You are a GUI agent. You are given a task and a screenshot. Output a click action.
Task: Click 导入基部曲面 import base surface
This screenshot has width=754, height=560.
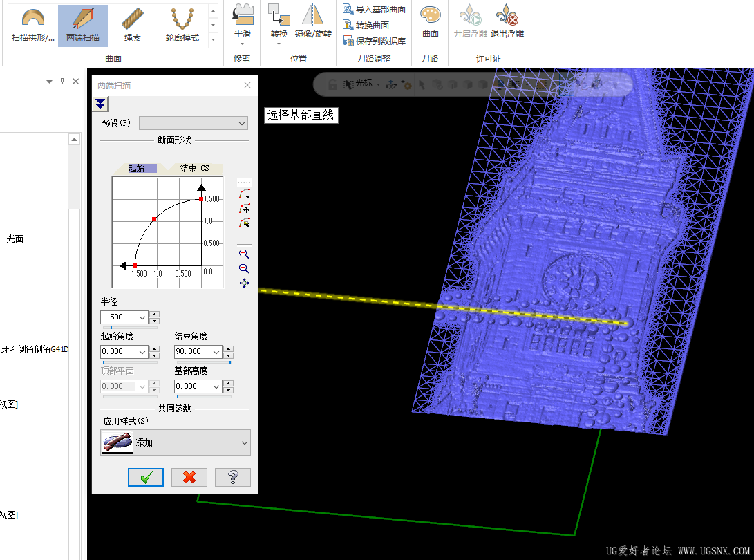374,9
